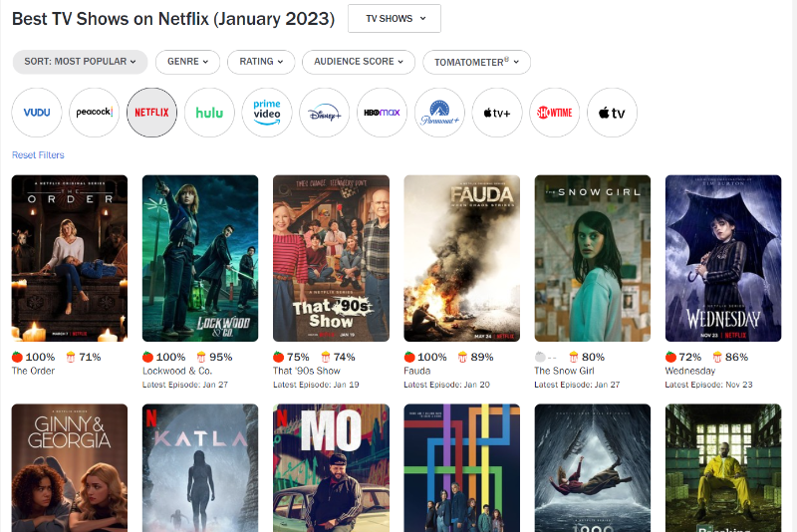Select the Prime Video service icon

point(267,113)
